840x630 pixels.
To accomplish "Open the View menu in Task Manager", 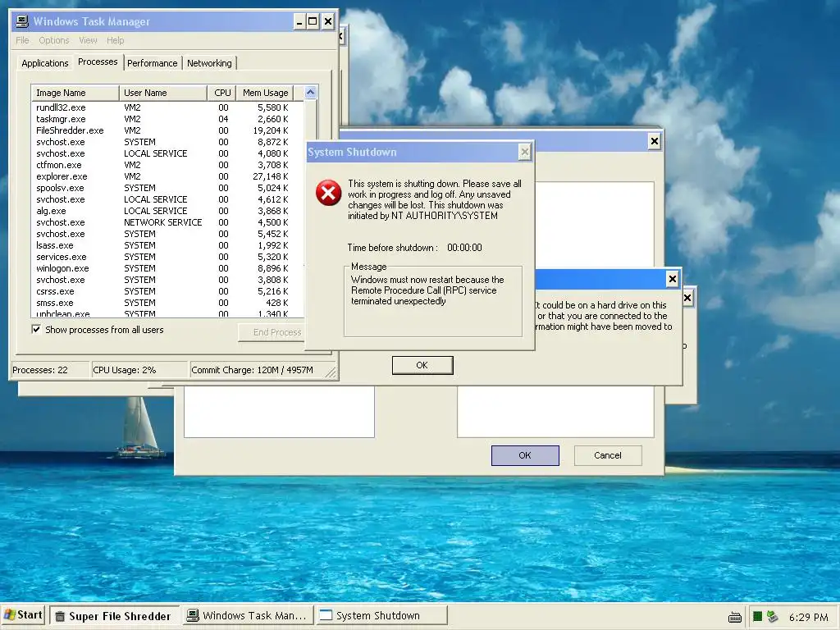I will pyautogui.click(x=88, y=40).
